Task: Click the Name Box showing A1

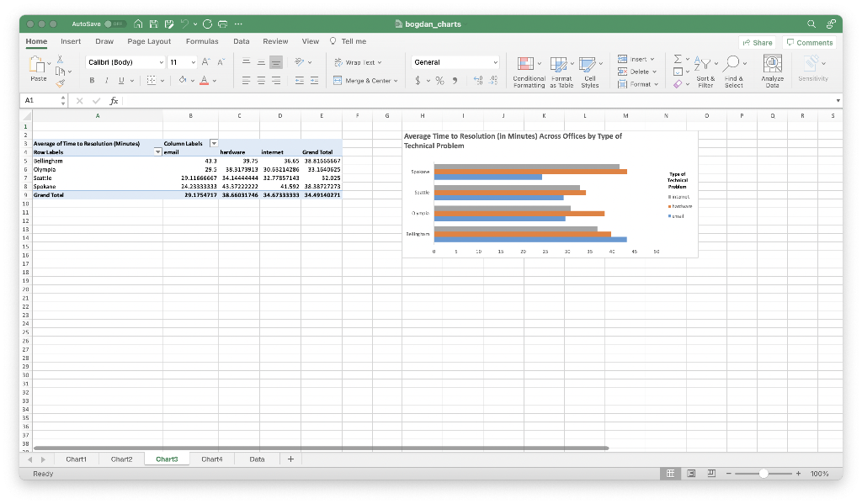Action: (x=43, y=101)
